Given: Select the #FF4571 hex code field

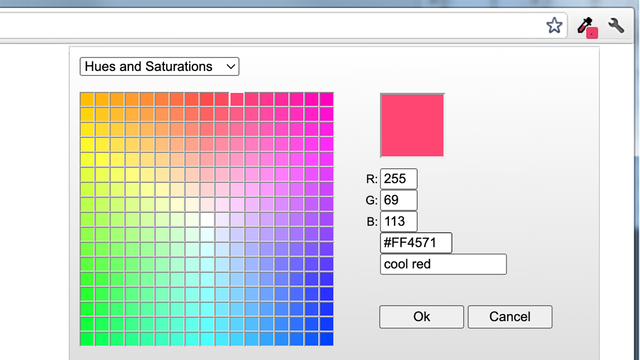Looking at the screenshot, I should 416,243.
